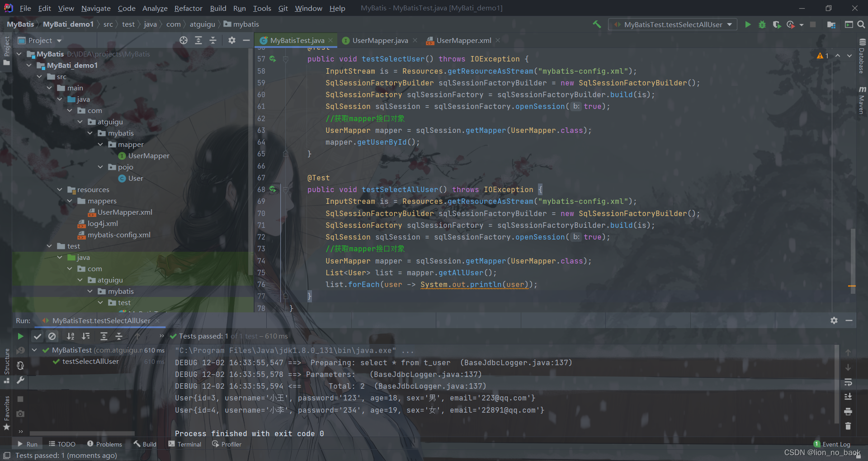Sort tests alphabetically icon
The width and height of the screenshot is (868, 461).
click(71, 336)
